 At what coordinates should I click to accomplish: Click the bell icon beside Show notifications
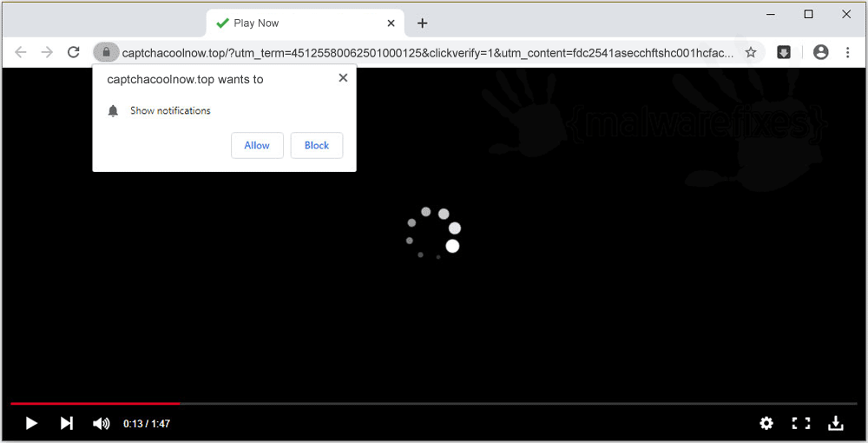pyautogui.click(x=113, y=111)
